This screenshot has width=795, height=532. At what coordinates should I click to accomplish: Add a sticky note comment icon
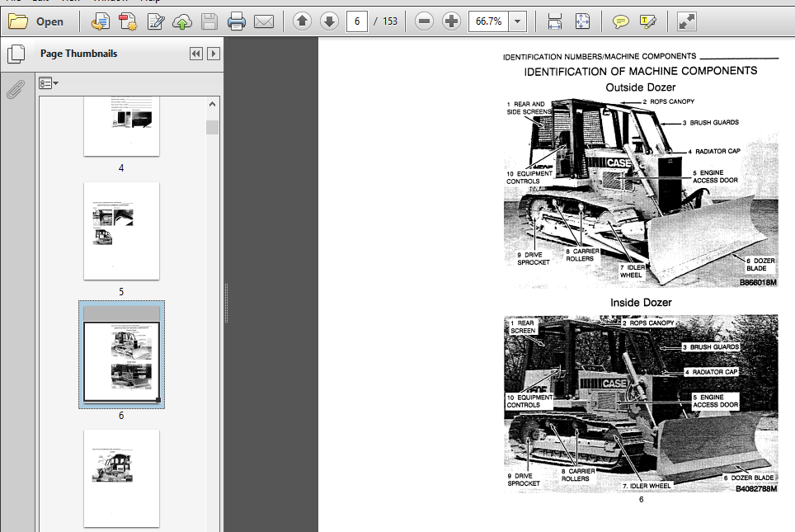click(x=621, y=21)
